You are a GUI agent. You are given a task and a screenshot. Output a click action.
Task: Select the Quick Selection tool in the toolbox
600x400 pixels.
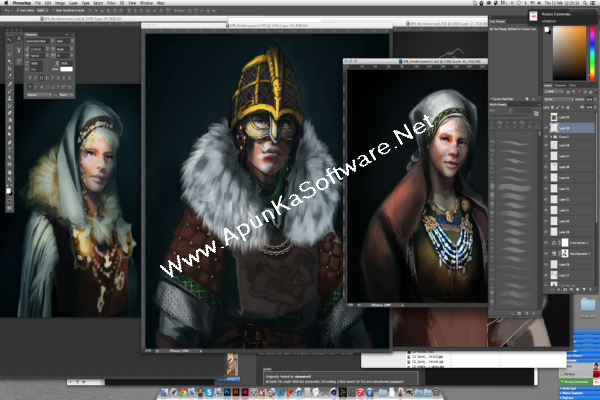pos(10,61)
